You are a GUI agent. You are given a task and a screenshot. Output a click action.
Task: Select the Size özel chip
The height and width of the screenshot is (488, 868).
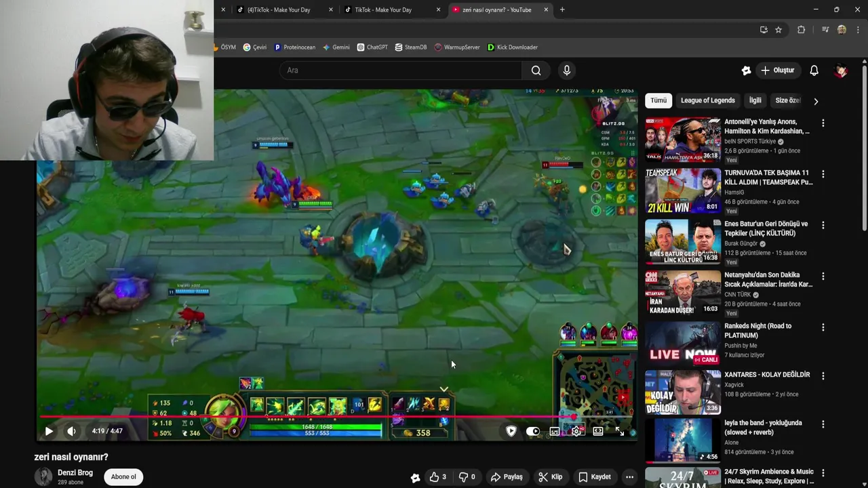[788, 100]
